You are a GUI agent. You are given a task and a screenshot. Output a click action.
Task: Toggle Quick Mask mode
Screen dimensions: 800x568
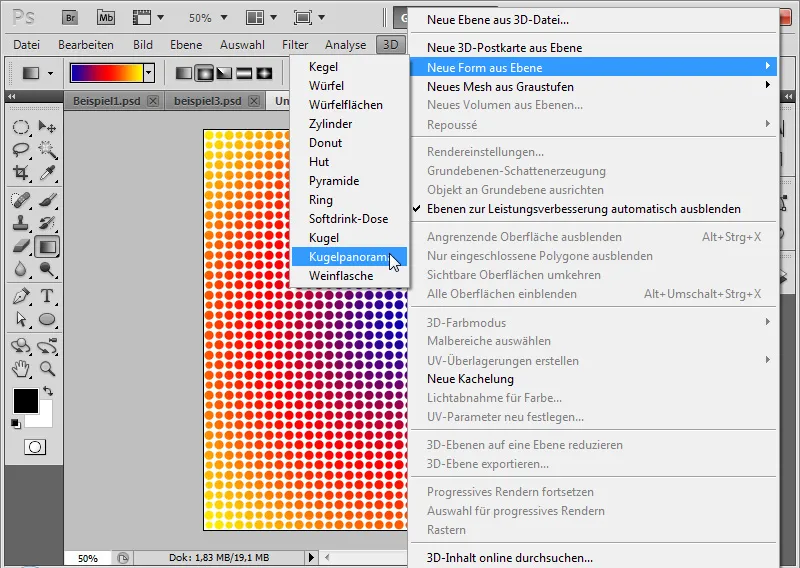35,447
